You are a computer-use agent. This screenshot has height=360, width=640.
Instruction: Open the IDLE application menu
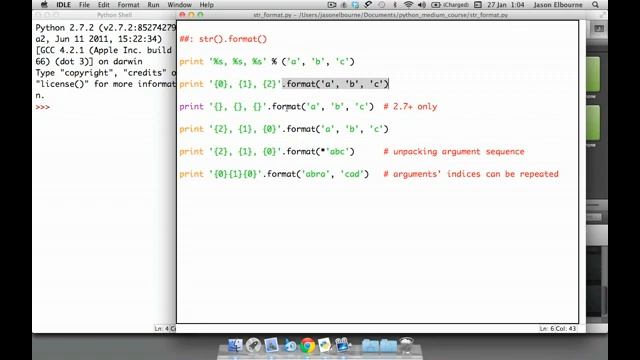tap(63, 5)
